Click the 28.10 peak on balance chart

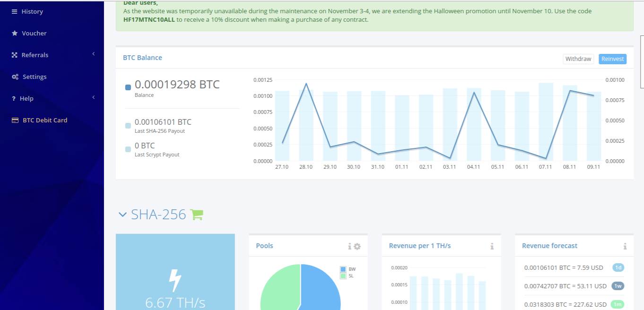(306, 84)
